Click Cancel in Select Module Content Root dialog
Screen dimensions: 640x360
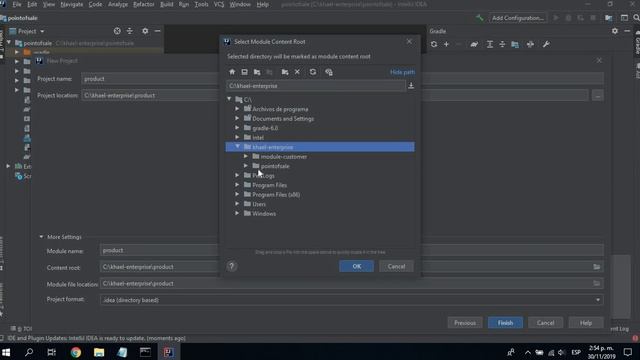coord(396,266)
